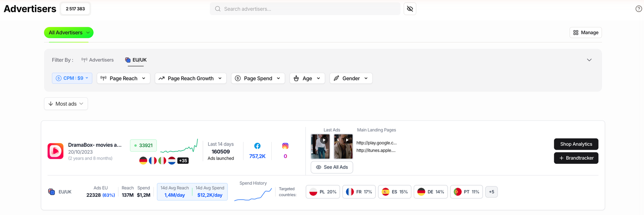Click the $12,2K/day 14d Avg Spend
The width and height of the screenshot is (644, 215).
(210, 195)
